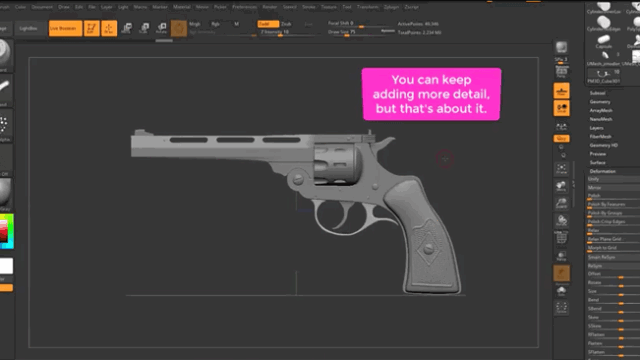640x360 pixels.
Task: Collapse the Deformation subpalette
Action: [x=602, y=171]
